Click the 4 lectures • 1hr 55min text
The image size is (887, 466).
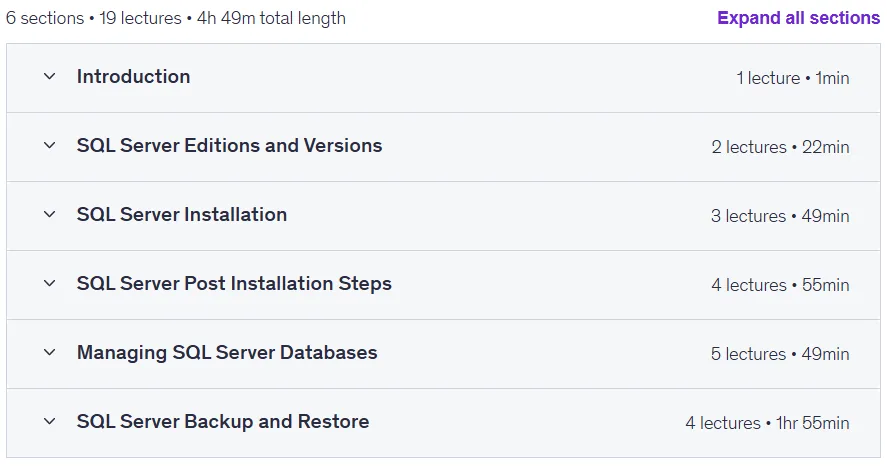(x=767, y=423)
